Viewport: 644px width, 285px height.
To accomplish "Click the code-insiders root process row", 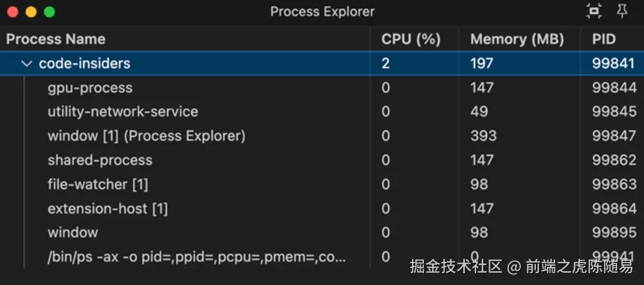I will [85, 63].
